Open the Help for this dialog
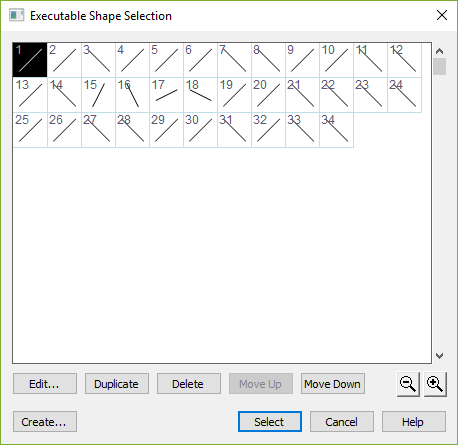Screen dimensions: 458x445 [414, 422]
